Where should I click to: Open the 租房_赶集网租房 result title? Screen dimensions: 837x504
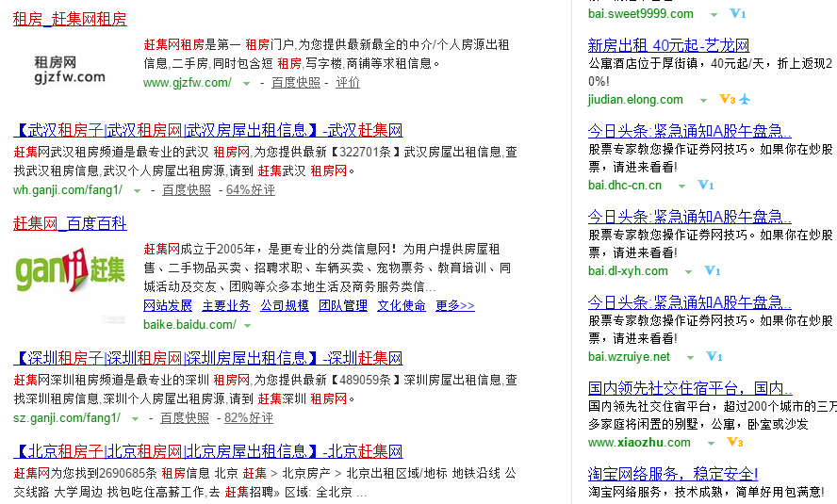point(70,19)
